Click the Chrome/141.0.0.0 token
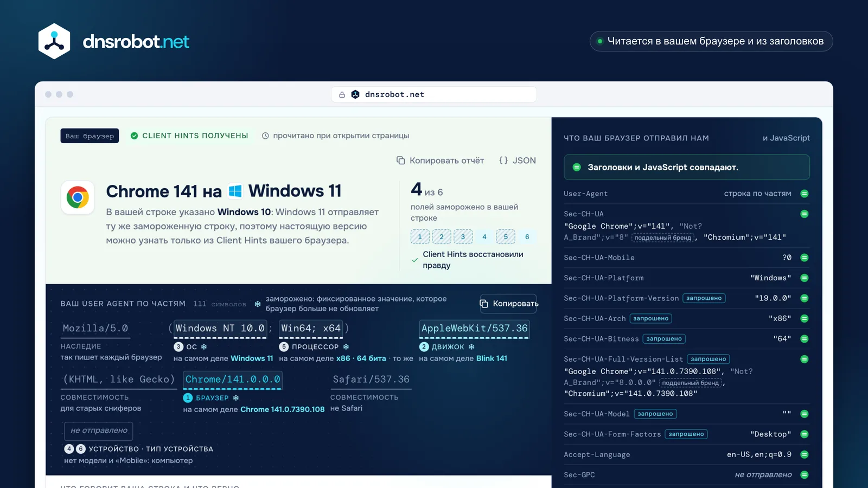Screen dimensions: 868x488 click(x=233, y=380)
